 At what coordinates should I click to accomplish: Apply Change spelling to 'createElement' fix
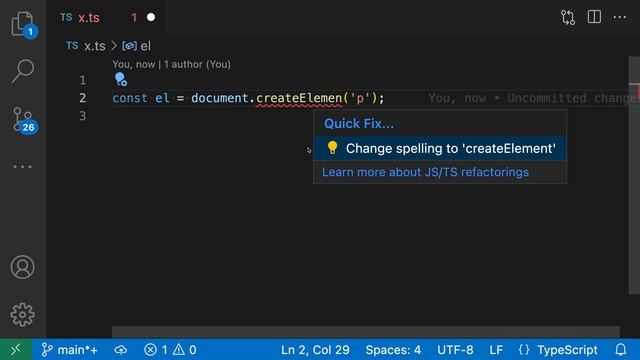coord(440,148)
